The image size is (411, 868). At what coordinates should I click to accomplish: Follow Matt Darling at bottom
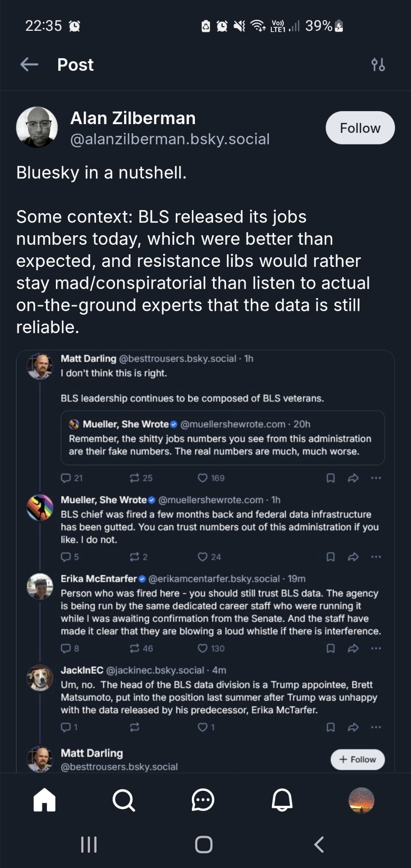(358, 759)
